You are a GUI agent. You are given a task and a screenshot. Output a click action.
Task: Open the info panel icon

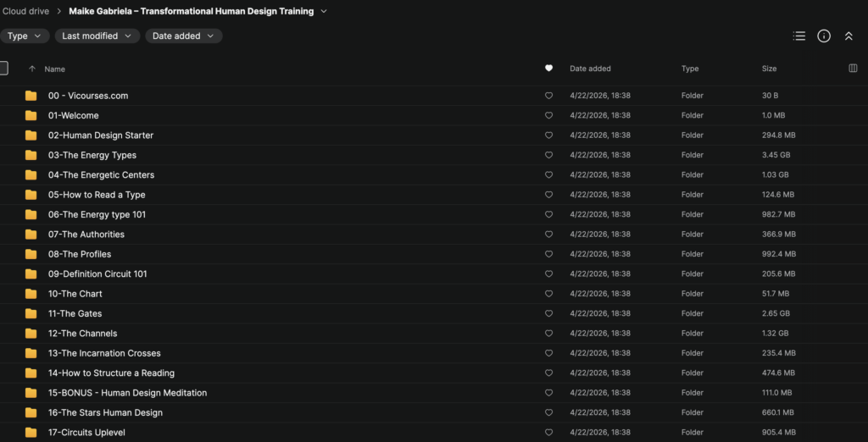(x=824, y=36)
